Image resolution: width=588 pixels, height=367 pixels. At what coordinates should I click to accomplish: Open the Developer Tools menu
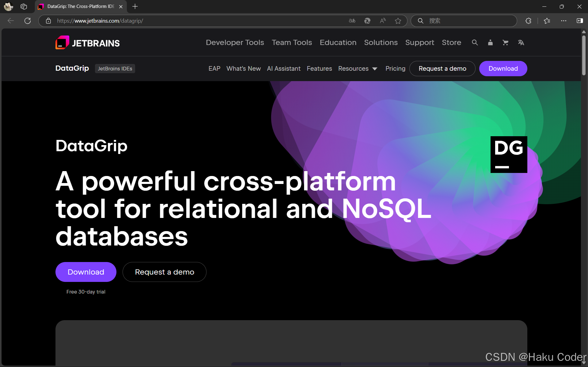click(235, 43)
